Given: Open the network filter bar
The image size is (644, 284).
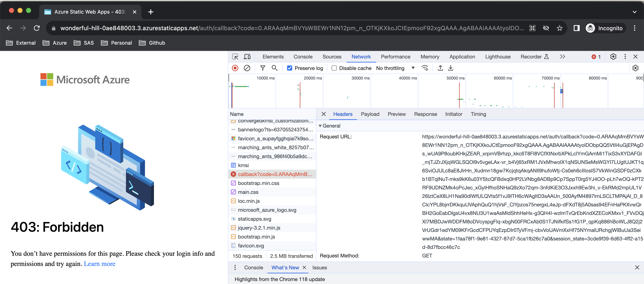Looking at the screenshot, I should point(263,68).
